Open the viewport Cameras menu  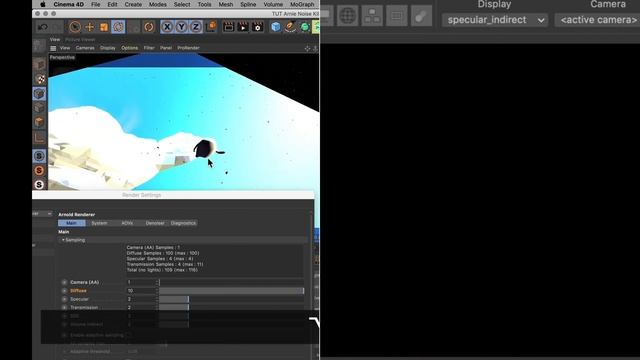pyautogui.click(x=85, y=48)
